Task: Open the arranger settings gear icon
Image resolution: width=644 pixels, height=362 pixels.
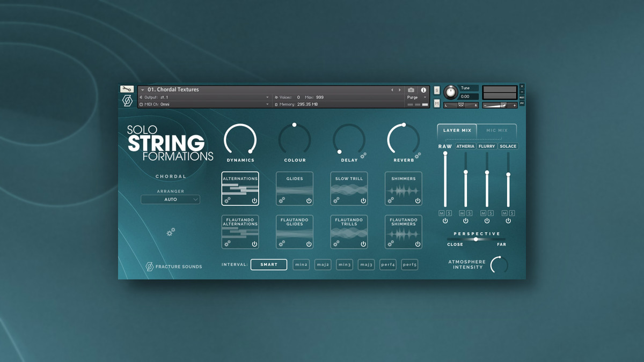Action: click(171, 232)
